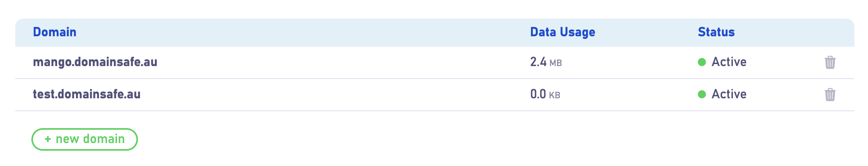Click the Data Usage column header

563,32
